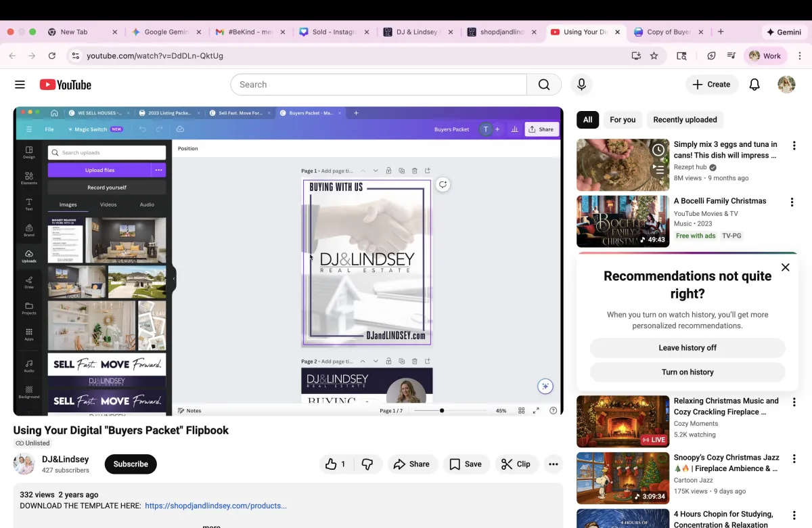
Task: Click the lock page icon above Page 1
Action: [x=388, y=171]
